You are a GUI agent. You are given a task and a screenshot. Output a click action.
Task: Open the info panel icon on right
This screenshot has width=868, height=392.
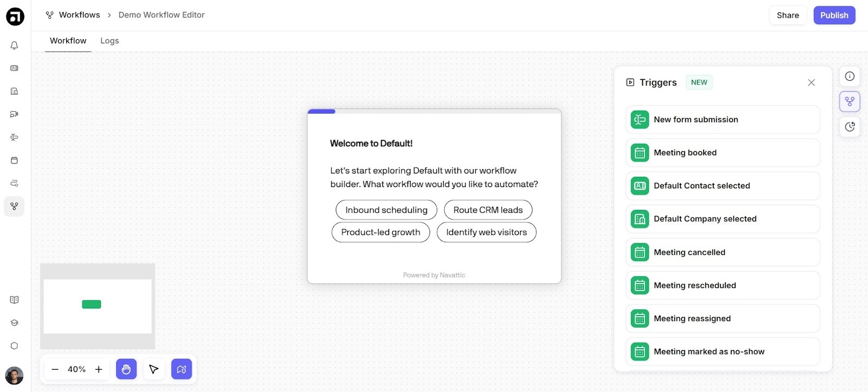click(850, 76)
